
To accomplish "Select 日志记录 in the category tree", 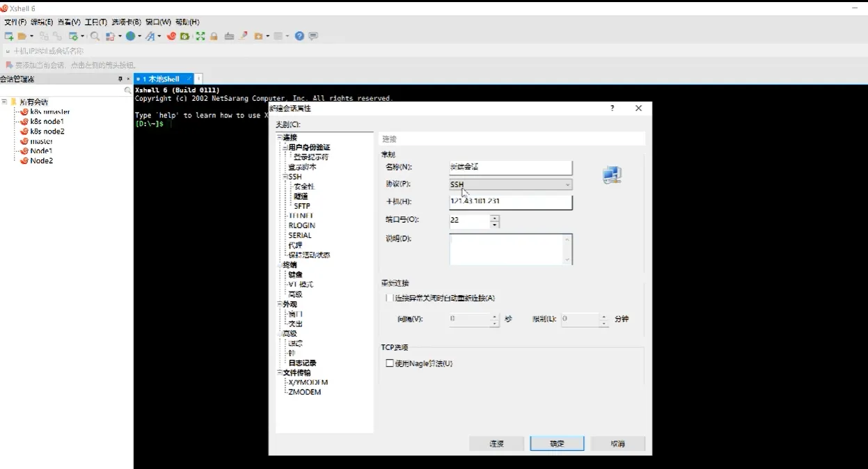I will pyautogui.click(x=302, y=363).
